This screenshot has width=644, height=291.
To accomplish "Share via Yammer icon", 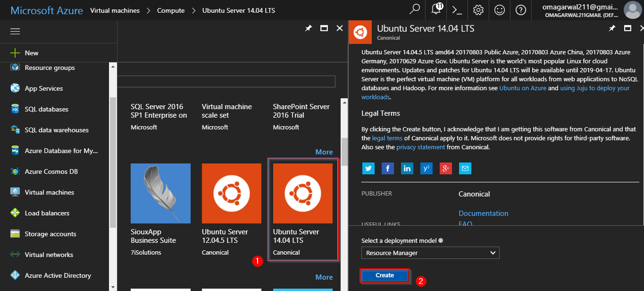I will coord(426,168).
